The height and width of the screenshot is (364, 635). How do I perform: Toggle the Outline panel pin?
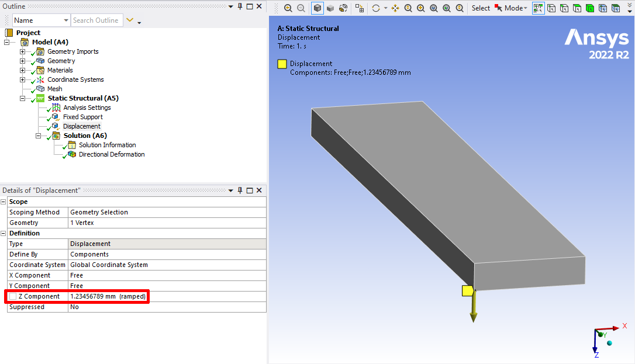click(x=240, y=6)
